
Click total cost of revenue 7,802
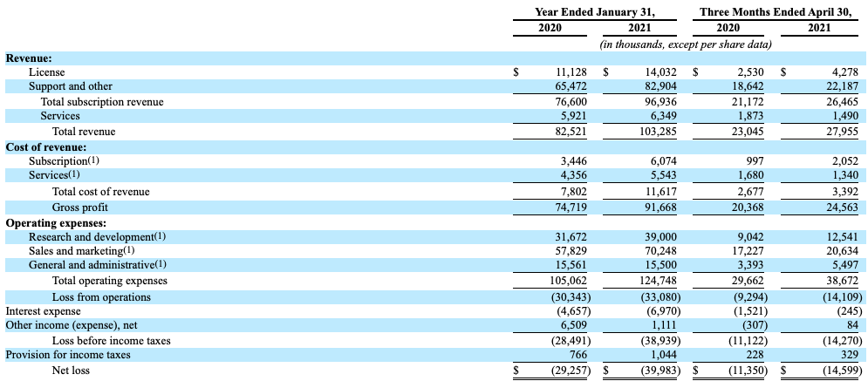point(574,192)
